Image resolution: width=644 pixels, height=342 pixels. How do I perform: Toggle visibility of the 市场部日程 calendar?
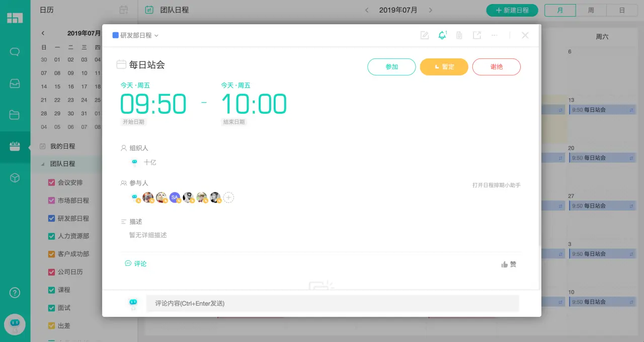[52, 200]
